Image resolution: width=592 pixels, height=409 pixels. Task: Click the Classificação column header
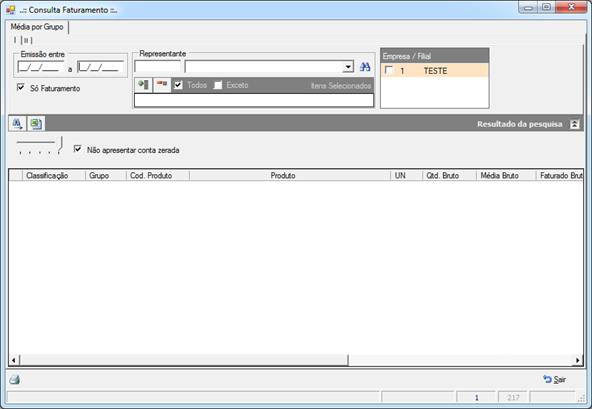(x=54, y=176)
